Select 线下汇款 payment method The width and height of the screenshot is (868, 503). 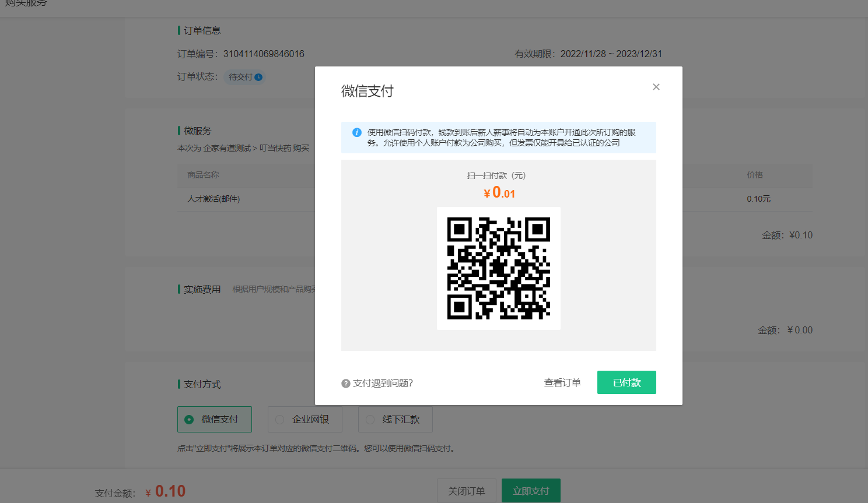point(395,419)
